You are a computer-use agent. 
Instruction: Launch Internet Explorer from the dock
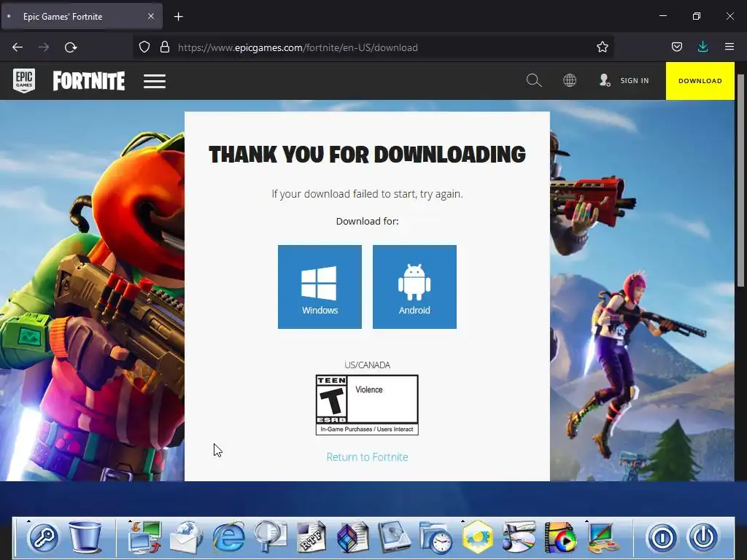[x=228, y=537]
